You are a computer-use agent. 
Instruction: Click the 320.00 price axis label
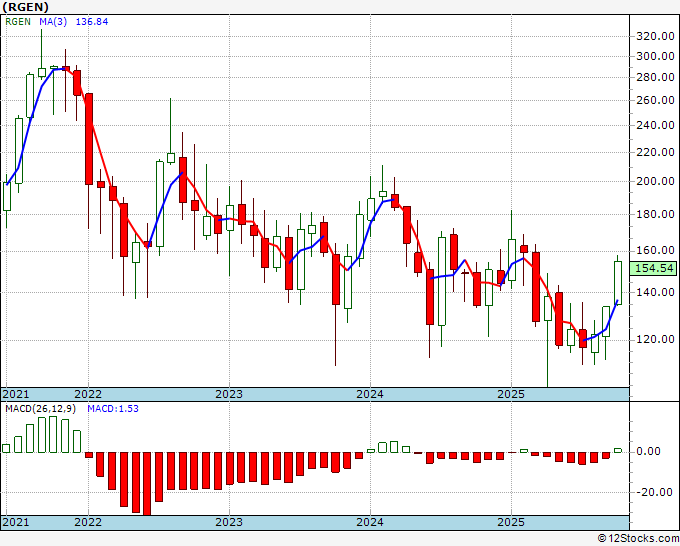click(655, 36)
